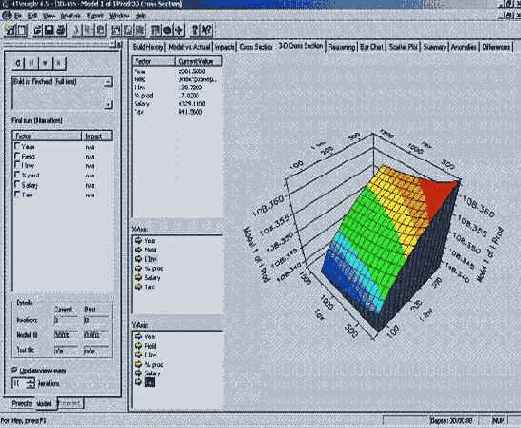
Task: Toggle the Update view every checkbox
Action: coord(14,370)
